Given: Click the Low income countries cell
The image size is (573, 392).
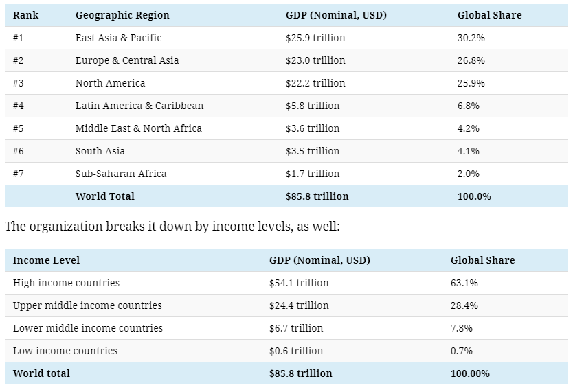Looking at the screenshot, I should click(65, 351).
